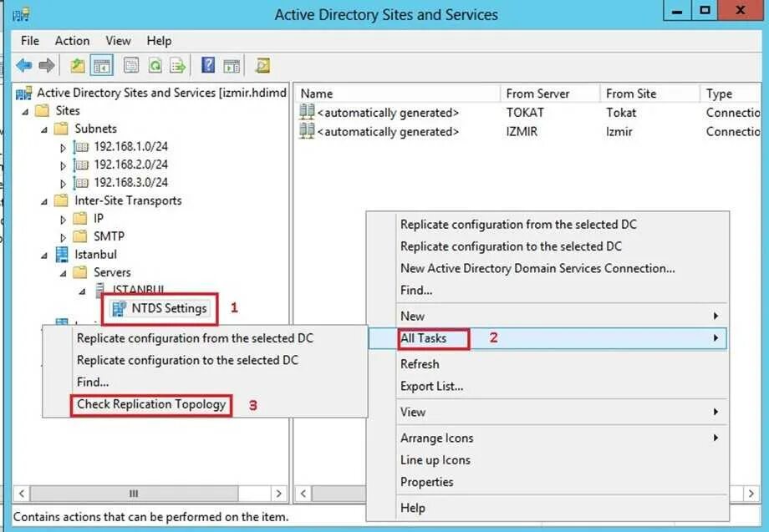This screenshot has height=532, width=769.
Task: Click the details pane scrollbar right arrow
Action: tap(751, 494)
